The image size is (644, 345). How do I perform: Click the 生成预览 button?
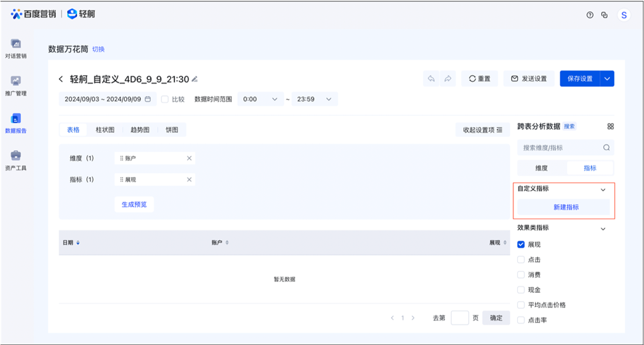pyautogui.click(x=134, y=204)
